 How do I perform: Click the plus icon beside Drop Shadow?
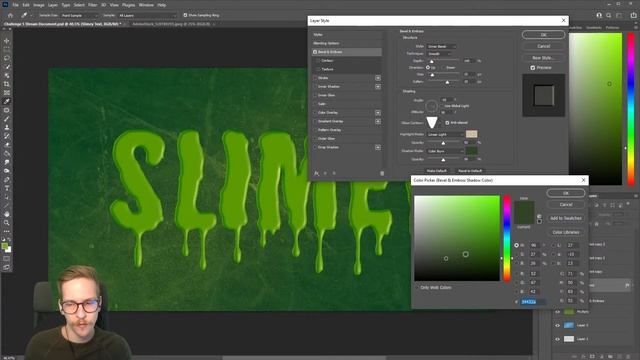(x=378, y=147)
